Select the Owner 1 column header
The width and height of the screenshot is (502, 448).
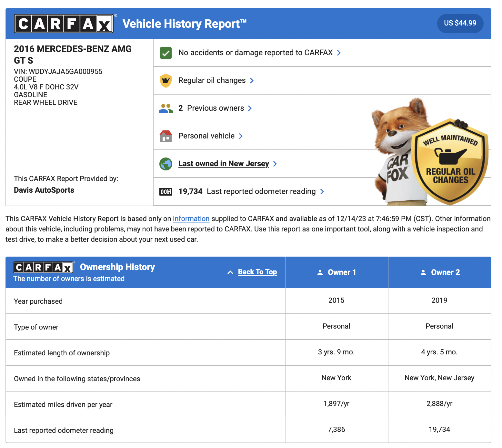point(336,272)
